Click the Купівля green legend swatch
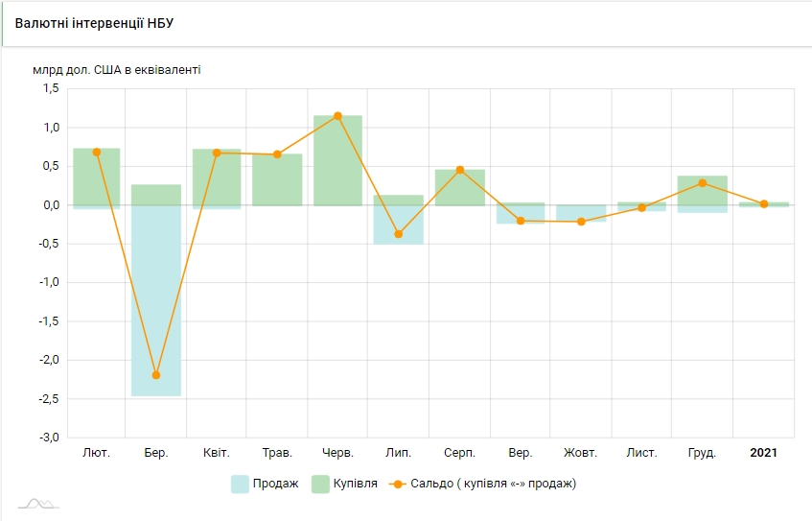This screenshot has width=812, height=521. click(319, 484)
